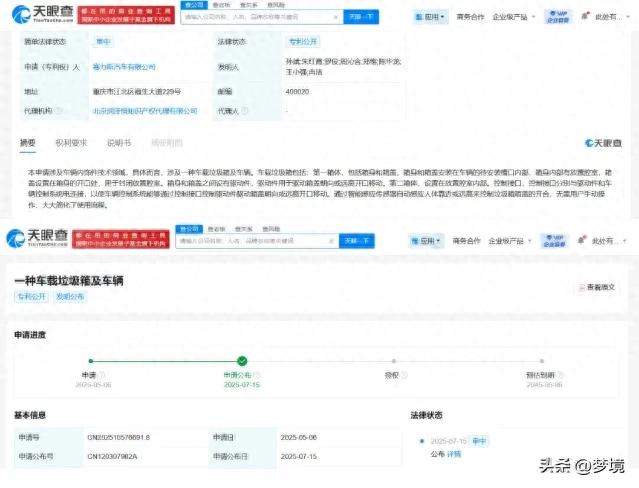Click publication date 2025-07-15 in table
639x488 pixels.
pos(299,456)
